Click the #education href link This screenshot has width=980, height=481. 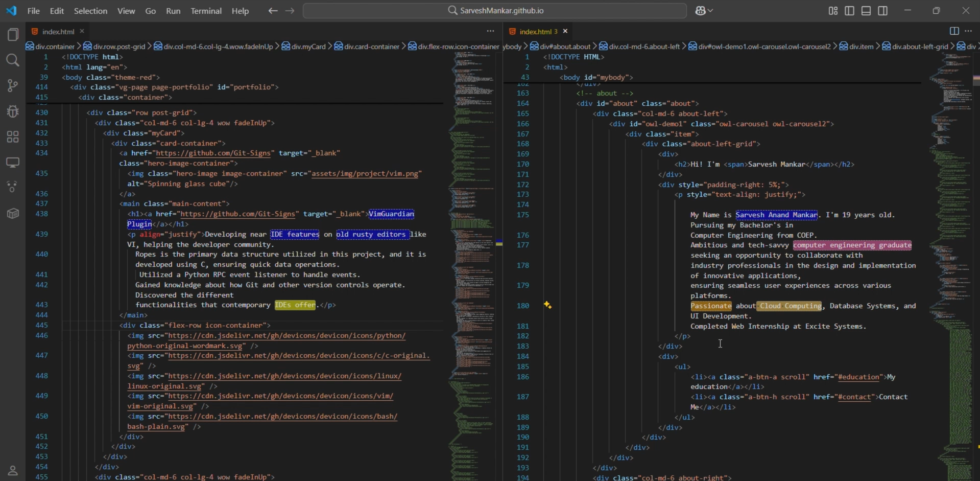point(858,377)
